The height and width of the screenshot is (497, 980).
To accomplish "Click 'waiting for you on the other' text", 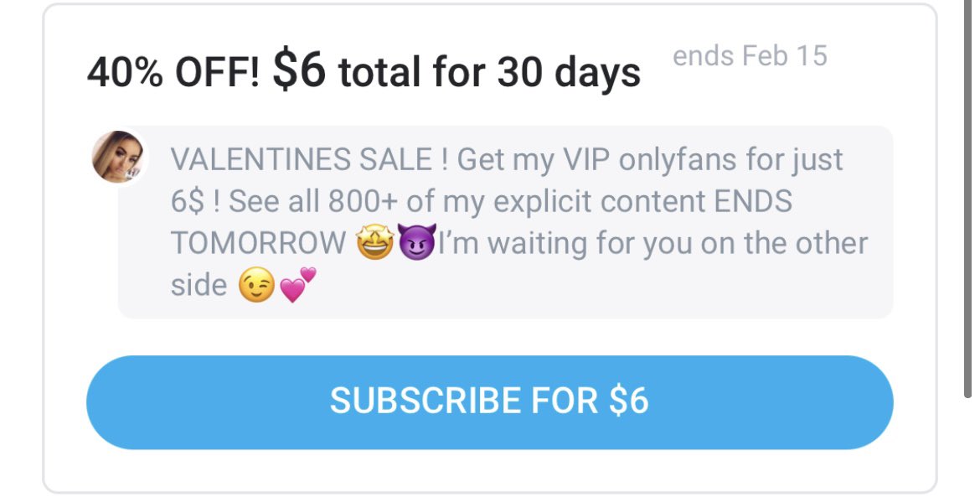I will click(x=678, y=243).
